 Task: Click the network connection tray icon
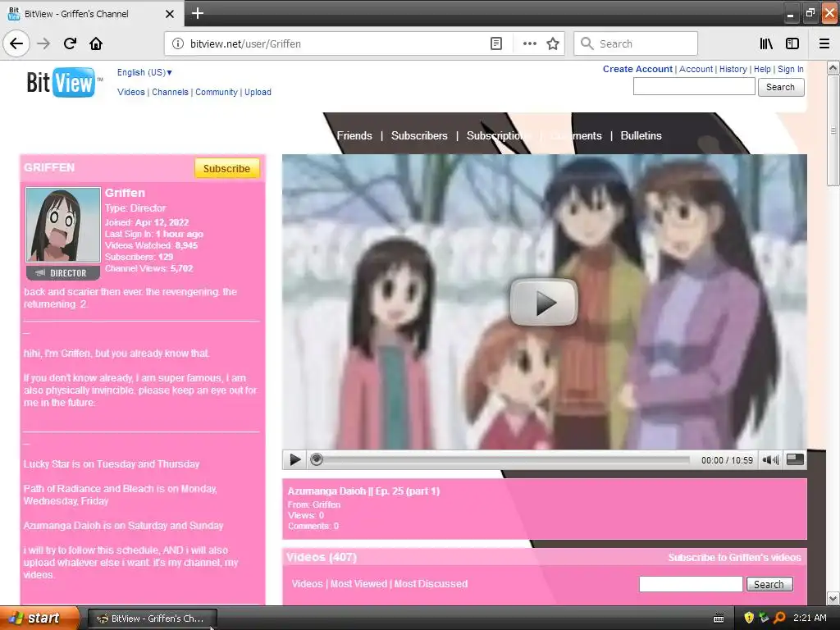[x=764, y=618]
